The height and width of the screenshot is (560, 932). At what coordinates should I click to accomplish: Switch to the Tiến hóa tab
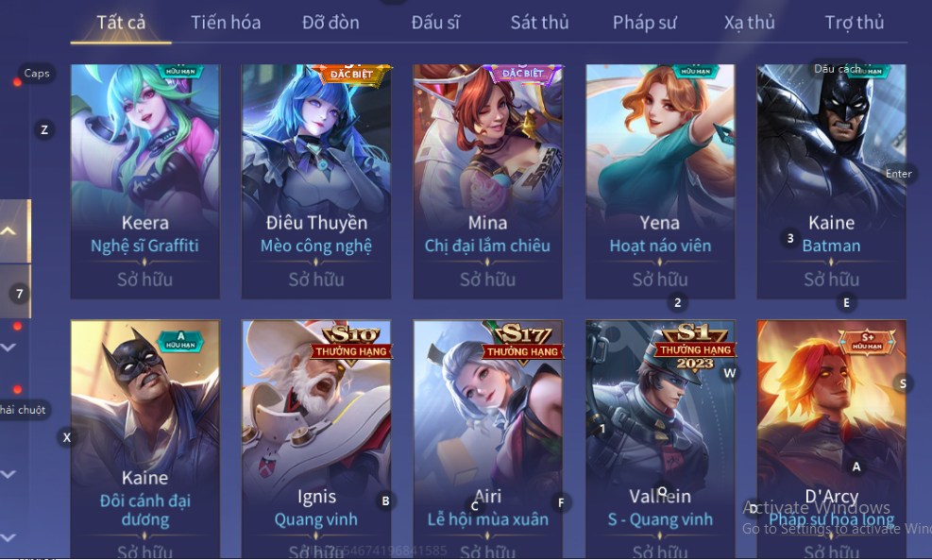pos(226,23)
